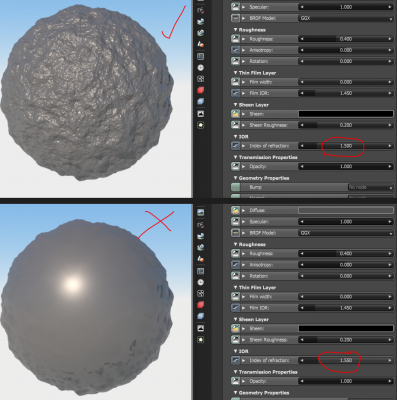397x400 pixels.
Task: Decrease Anisotropy left arrow in lower panel
Action: [302, 265]
